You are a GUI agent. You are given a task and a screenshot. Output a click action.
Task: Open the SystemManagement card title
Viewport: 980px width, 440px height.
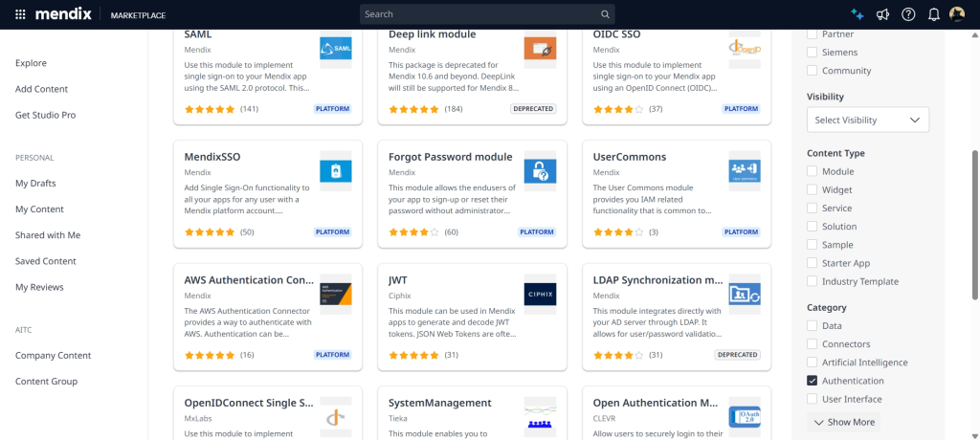(440, 403)
